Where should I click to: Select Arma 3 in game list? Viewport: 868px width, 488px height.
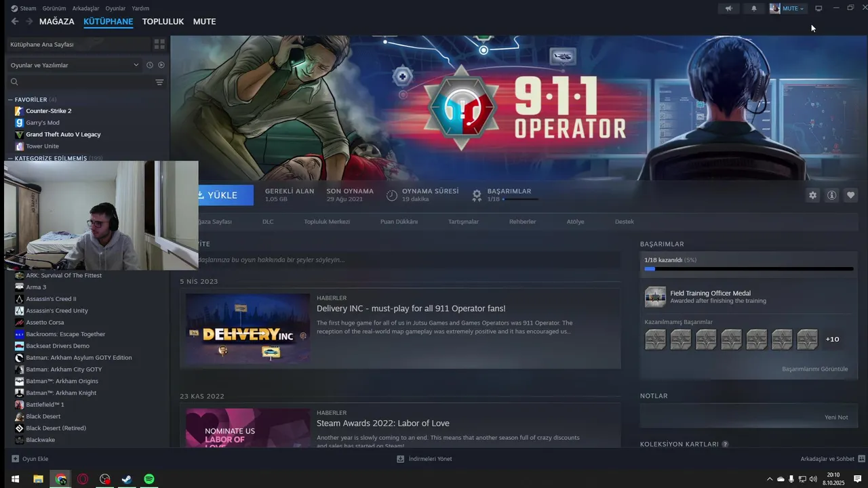pos(36,287)
